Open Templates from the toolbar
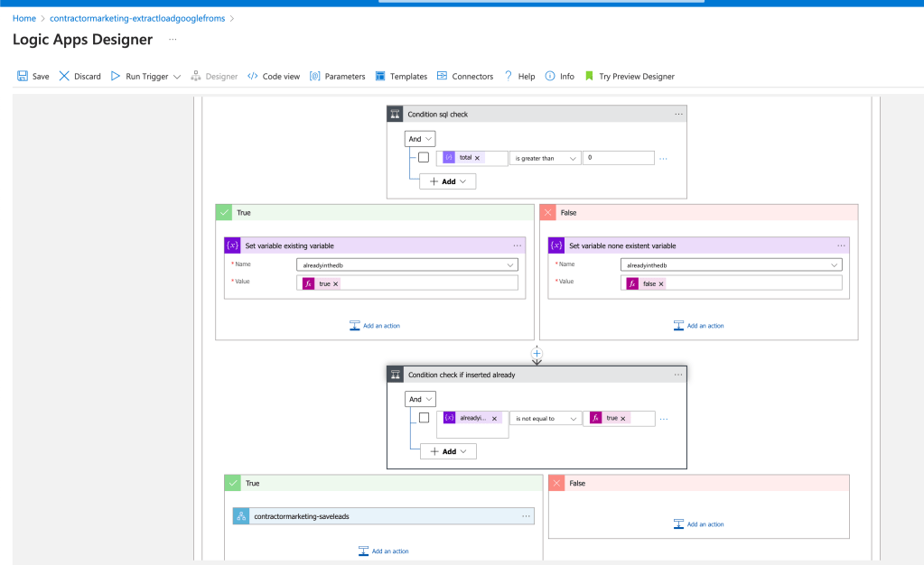 401,76
